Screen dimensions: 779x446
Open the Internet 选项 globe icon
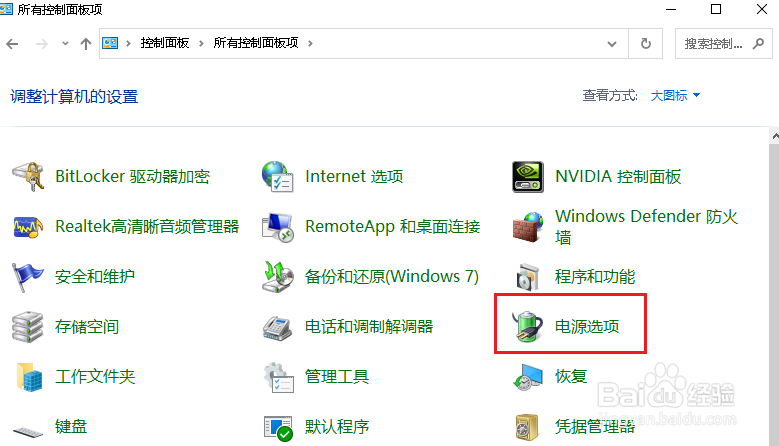click(x=278, y=176)
